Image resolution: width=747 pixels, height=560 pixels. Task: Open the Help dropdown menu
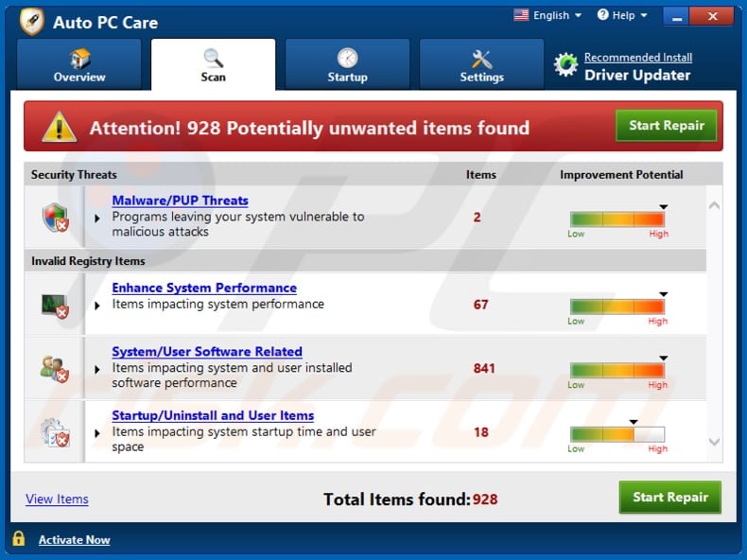coord(622,15)
